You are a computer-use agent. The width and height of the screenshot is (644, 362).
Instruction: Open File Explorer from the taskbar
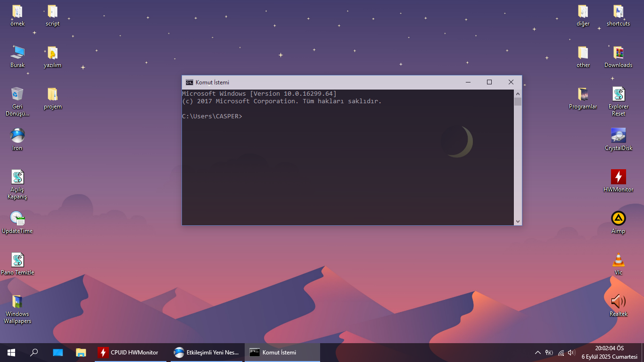(x=81, y=353)
